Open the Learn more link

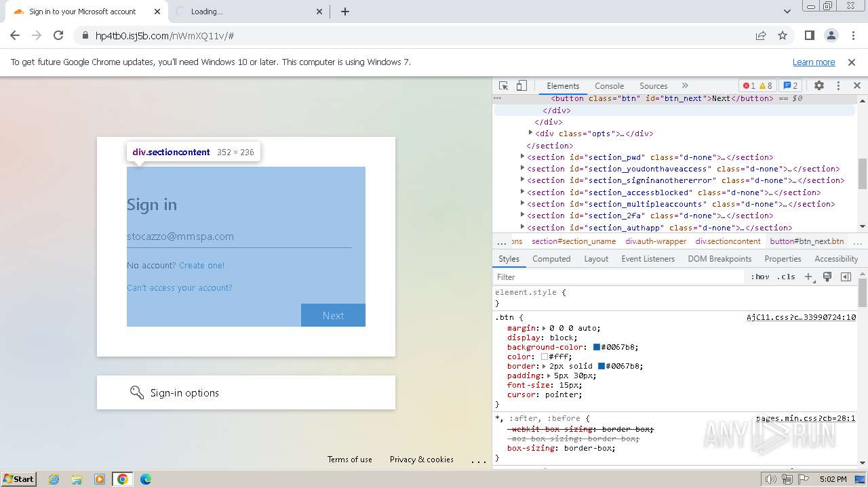point(814,62)
